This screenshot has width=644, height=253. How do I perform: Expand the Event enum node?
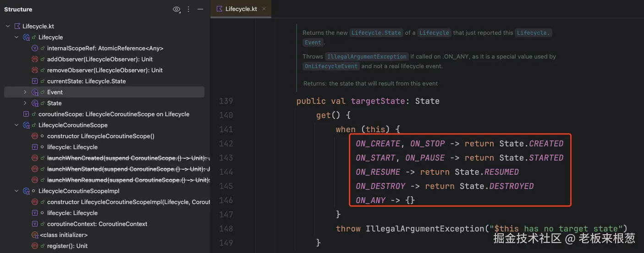(x=25, y=92)
